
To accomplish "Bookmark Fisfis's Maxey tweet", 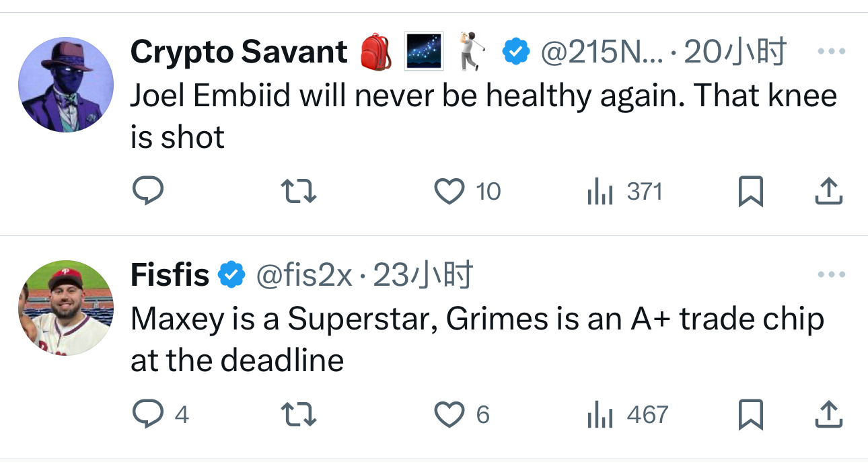I will [x=750, y=414].
